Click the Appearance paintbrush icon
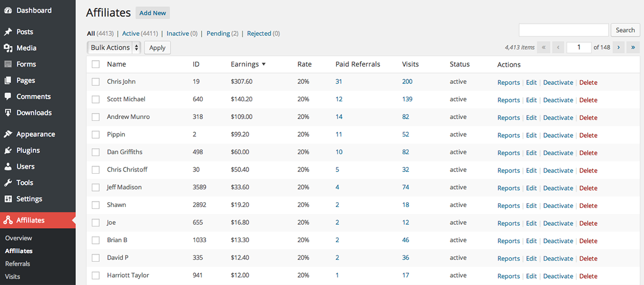This screenshot has width=644, height=285. [x=8, y=134]
